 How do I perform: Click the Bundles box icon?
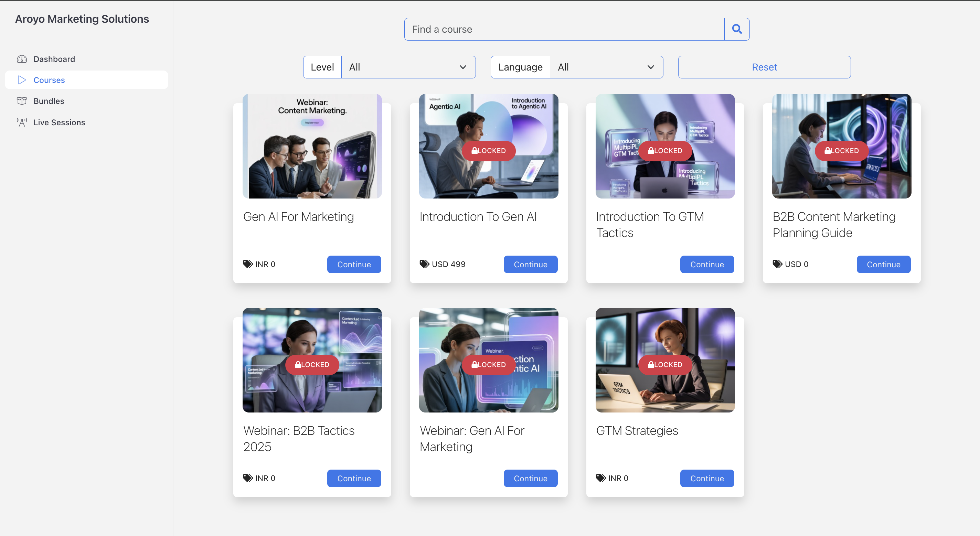pyautogui.click(x=22, y=101)
